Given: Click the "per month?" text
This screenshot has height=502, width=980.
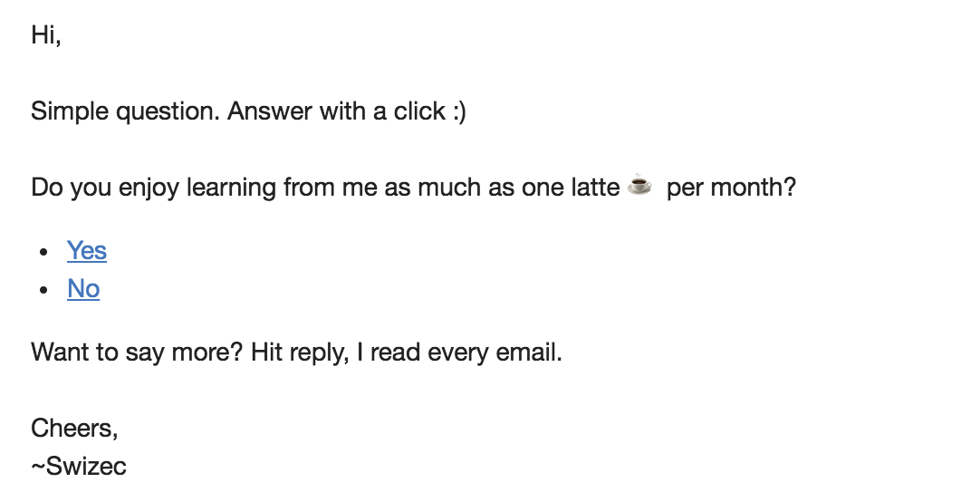Looking at the screenshot, I should (x=731, y=188).
